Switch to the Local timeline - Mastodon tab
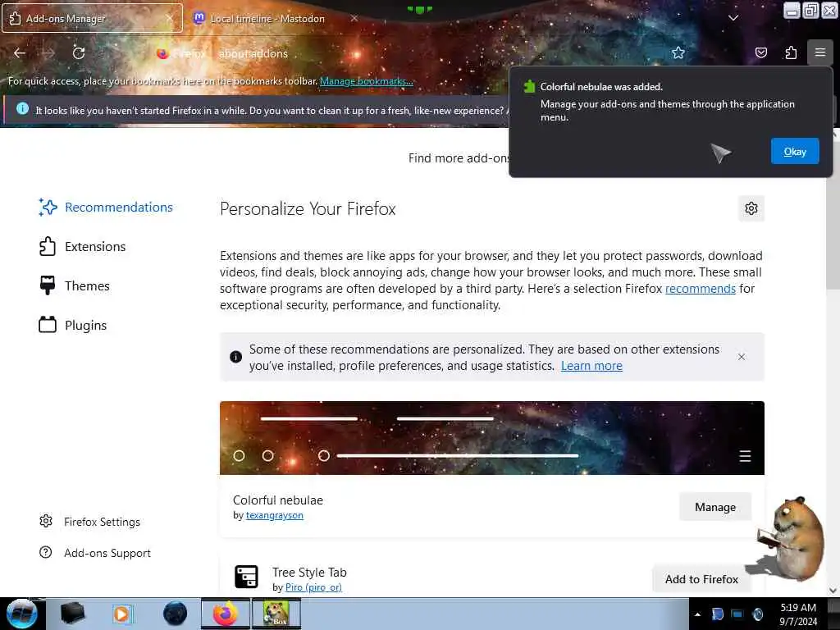Viewport: 840px width, 630px height. pos(276,18)
